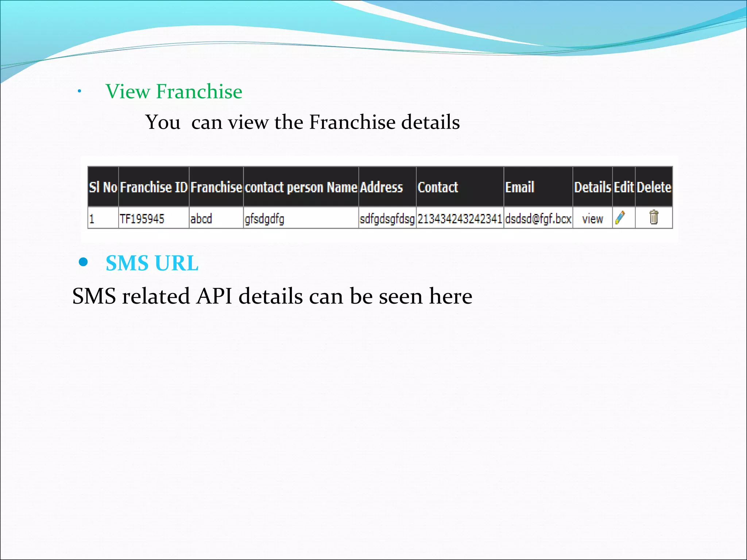The width and height of the screenshot is (747, 560).
Task: Open the 'view' details link
Action: click(592, 219)
